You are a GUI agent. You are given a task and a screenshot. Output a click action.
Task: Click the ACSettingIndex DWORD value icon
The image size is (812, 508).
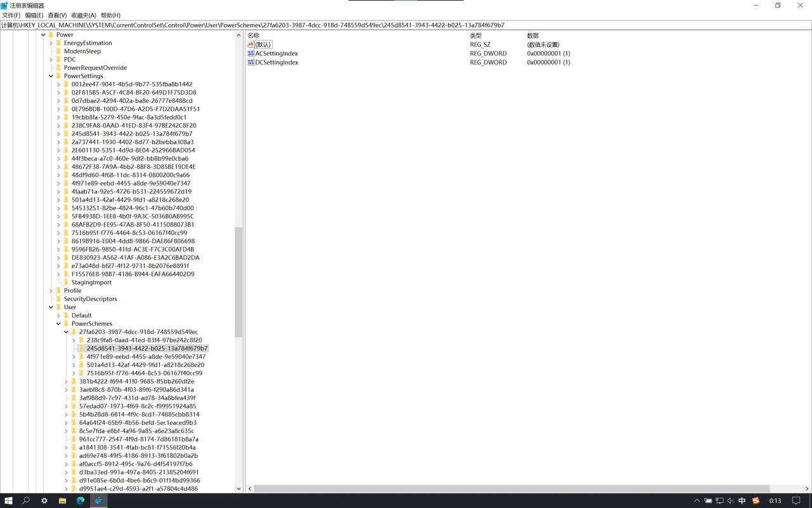tap(251, 53)
